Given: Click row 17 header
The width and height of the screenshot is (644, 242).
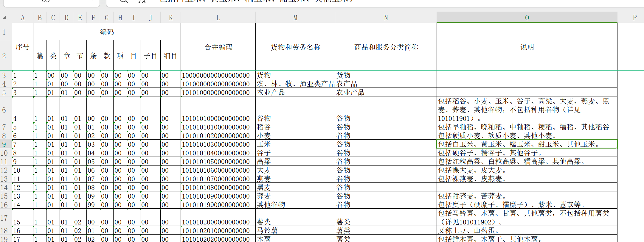Looking at the screenshot, I should tap(4, 218).
